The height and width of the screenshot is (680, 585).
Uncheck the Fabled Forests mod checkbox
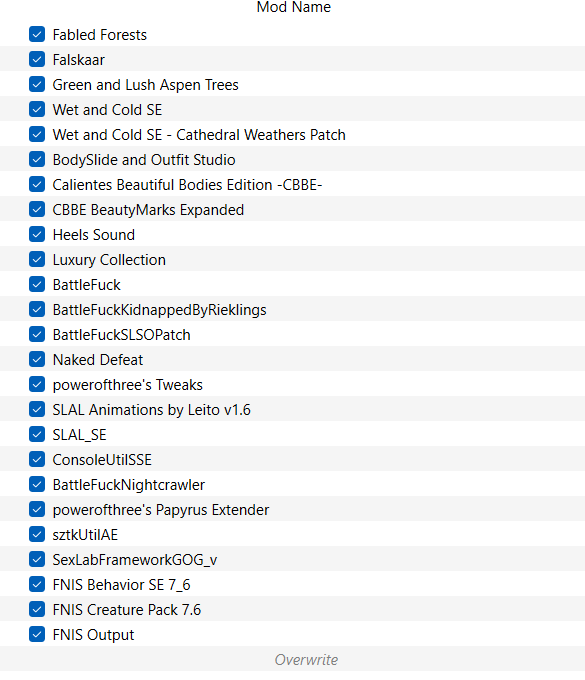pyautogui.click(x=37, y=34)
